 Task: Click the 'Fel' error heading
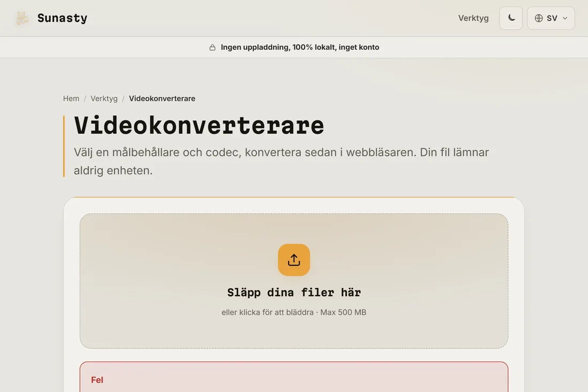(x=97, y=380)
